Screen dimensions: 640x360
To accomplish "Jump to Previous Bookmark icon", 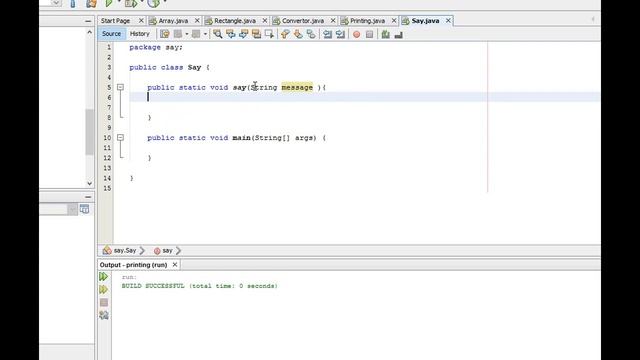I will (285, 34).
